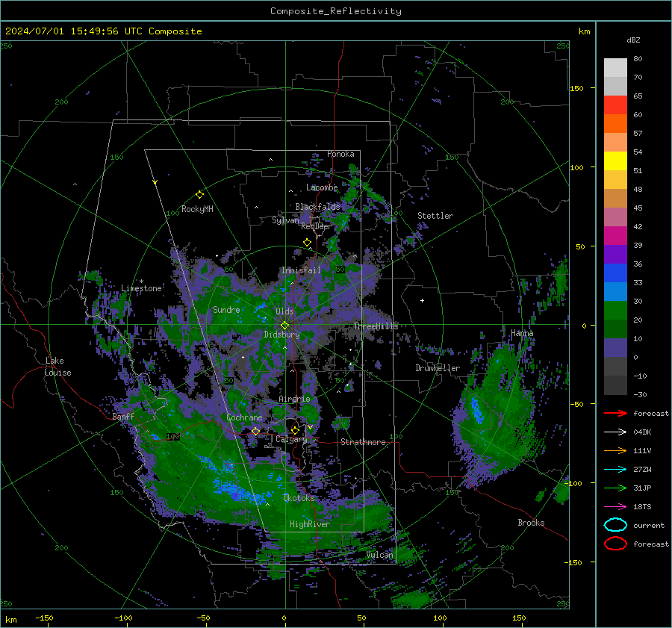Click the Composite_Reflectivity title
672x628 pixels.
tap(336, 11)
